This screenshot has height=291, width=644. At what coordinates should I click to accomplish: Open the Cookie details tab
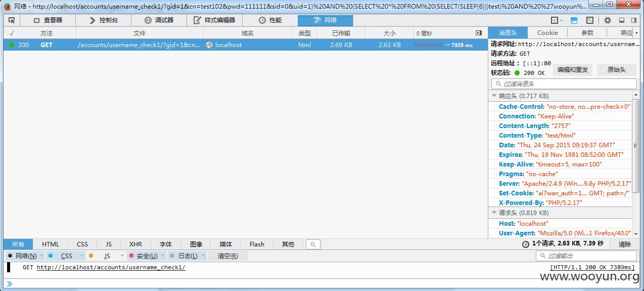point(547,33)
